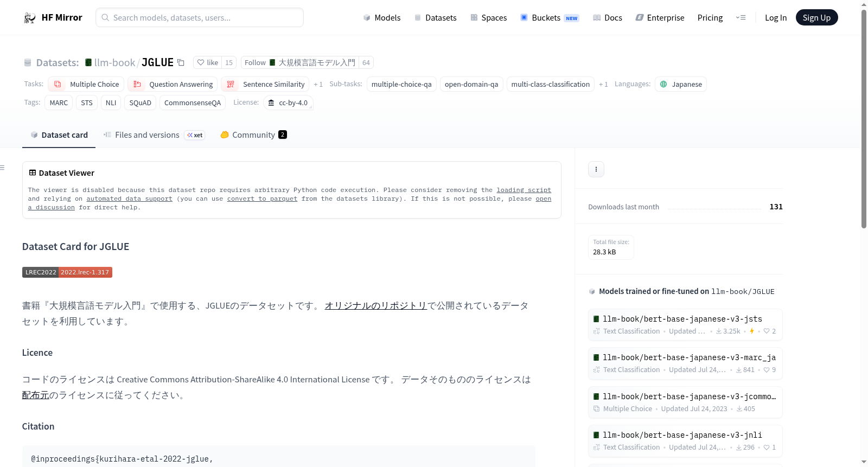
Task: Select the STS tag
Action: (x=87, y=103)
